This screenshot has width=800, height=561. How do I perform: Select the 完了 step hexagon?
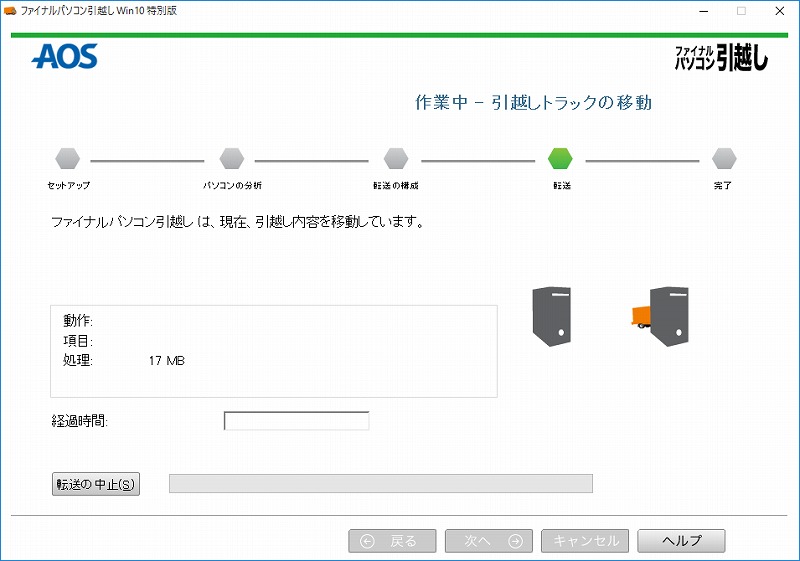[724, 159]
